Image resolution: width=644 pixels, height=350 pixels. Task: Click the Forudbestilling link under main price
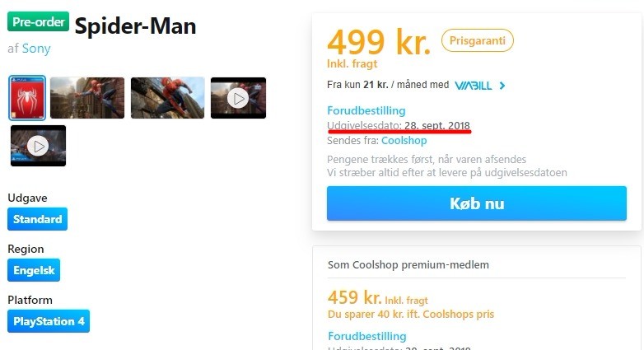pos(366,110)
